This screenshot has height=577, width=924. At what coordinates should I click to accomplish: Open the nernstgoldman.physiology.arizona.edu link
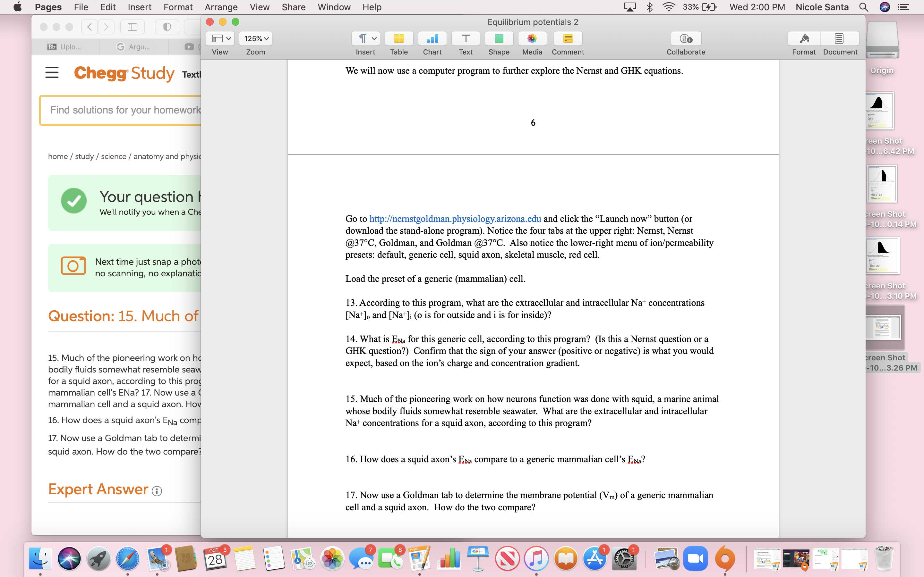click(455, 219)
